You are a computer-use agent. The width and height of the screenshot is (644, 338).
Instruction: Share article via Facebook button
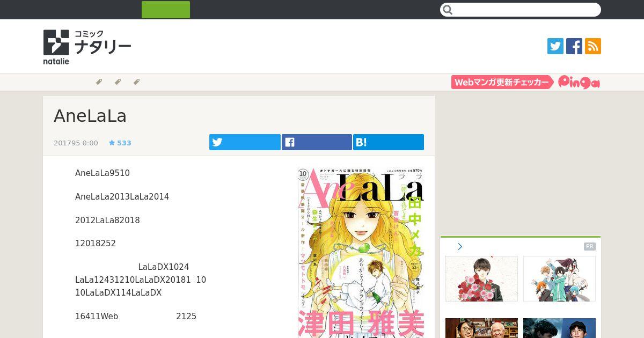coord(317,142)
